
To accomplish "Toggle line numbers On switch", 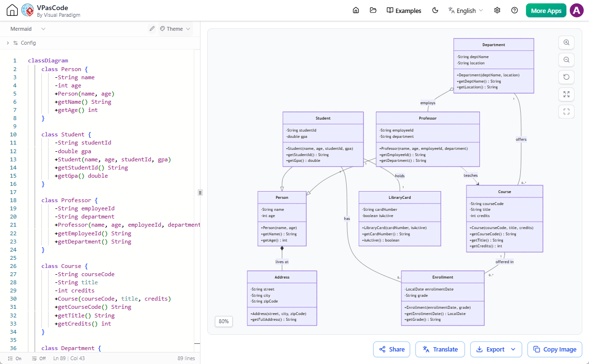I will [15, 358].
